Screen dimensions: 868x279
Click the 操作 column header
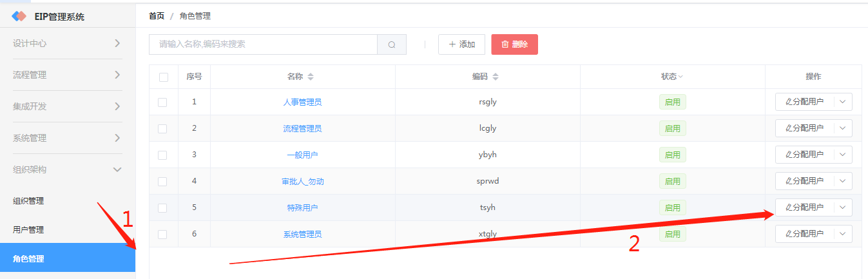tap(813, 77)
